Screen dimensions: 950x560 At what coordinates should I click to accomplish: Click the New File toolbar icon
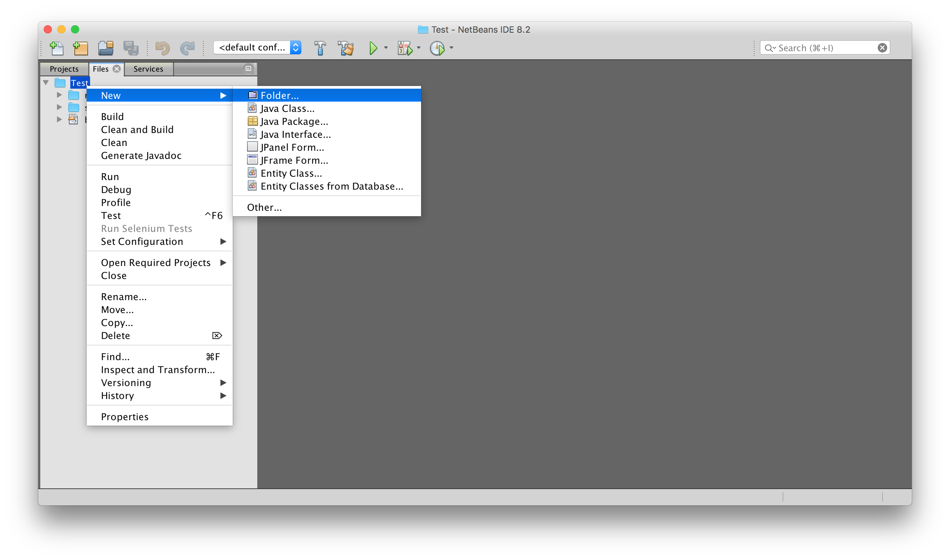pyautogui.click(x=57, y=48)
